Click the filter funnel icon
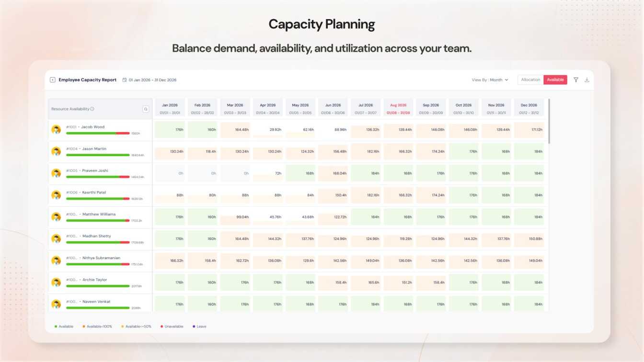The width and height of the screenshot is (644, 362). tap(576, 80)
